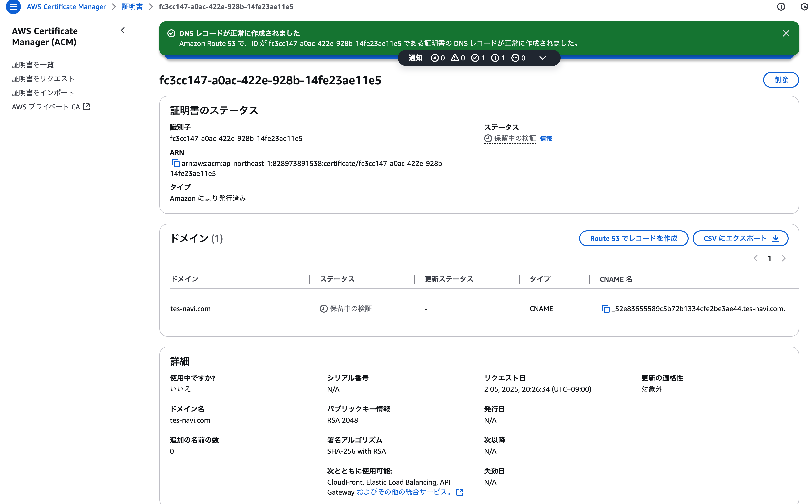Viewport: 812px width, 504px height.
Task: Click the certificate identifier value
Action: click(x=236, y=138)
